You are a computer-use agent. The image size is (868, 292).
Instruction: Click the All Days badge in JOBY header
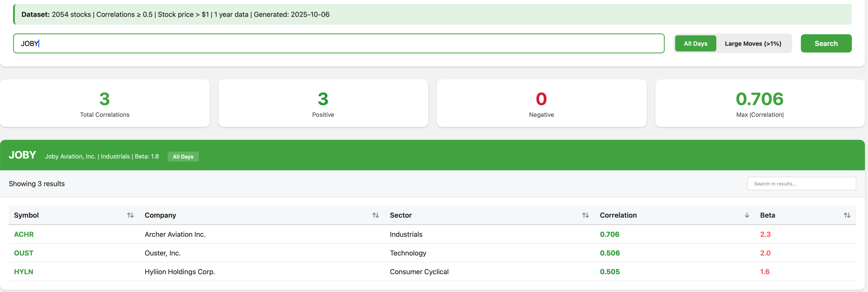[183, 157]
